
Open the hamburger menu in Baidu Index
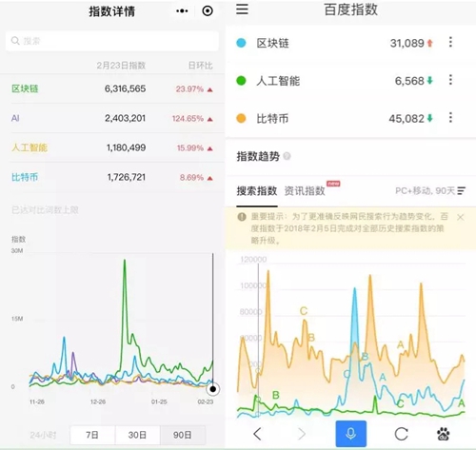242,10
